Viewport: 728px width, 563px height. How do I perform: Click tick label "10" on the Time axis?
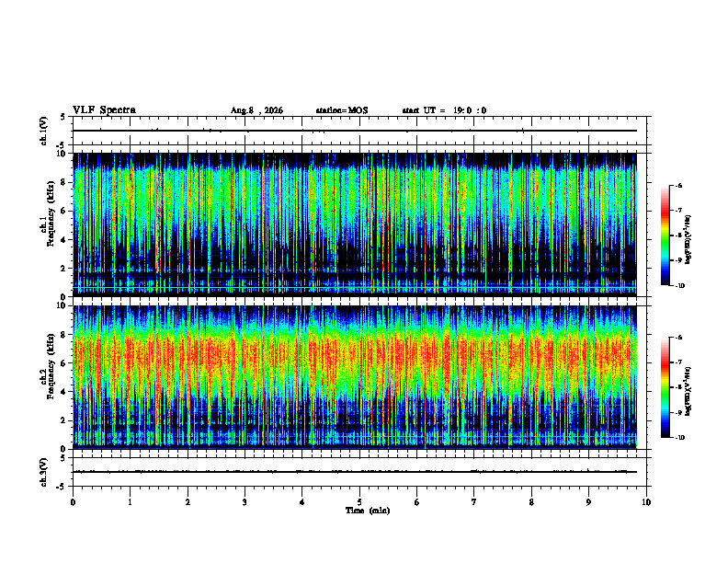point(646,502)
